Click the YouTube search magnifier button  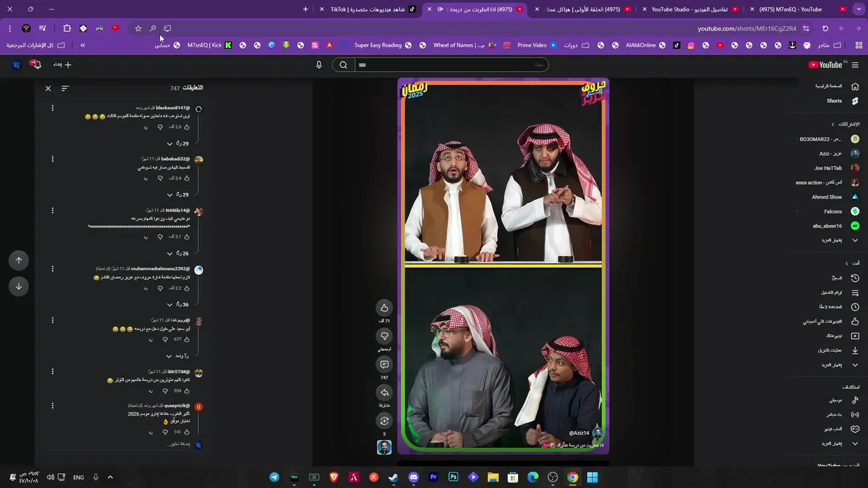coord(343,65)
